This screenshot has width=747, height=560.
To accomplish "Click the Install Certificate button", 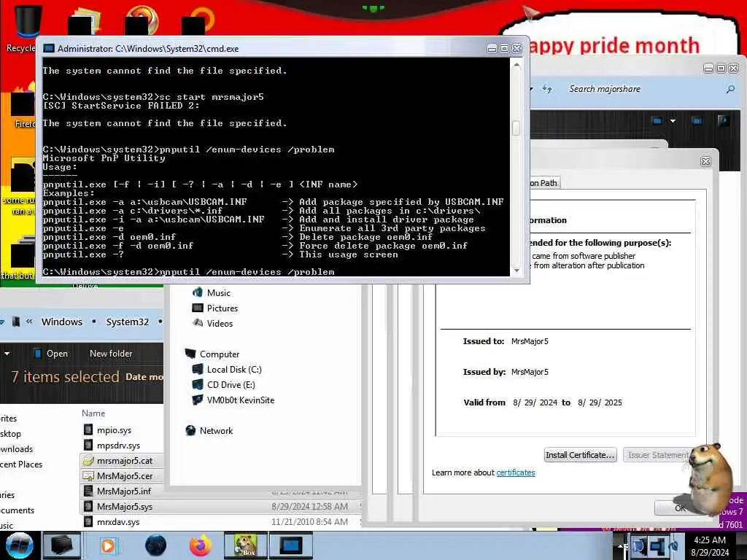I will click(580, 455).
